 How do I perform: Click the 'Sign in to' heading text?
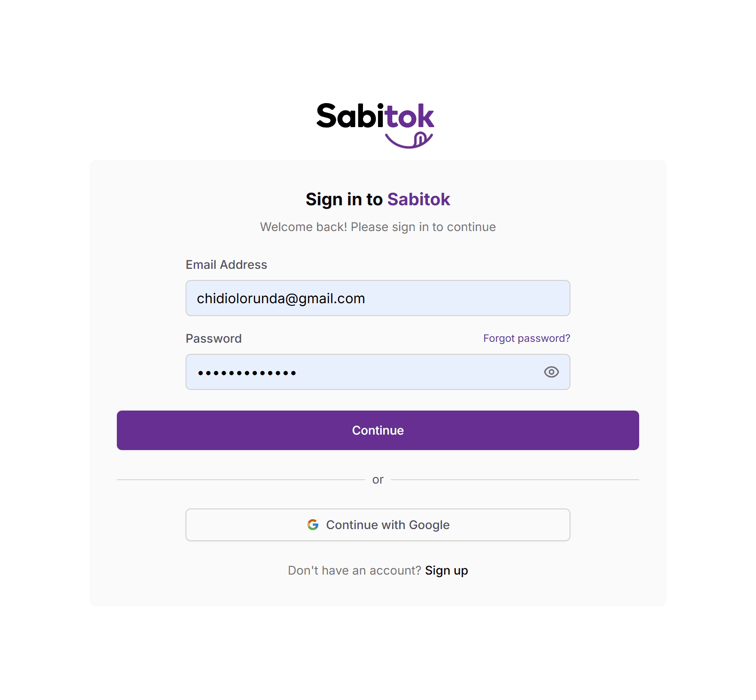(x=344, y=199)
